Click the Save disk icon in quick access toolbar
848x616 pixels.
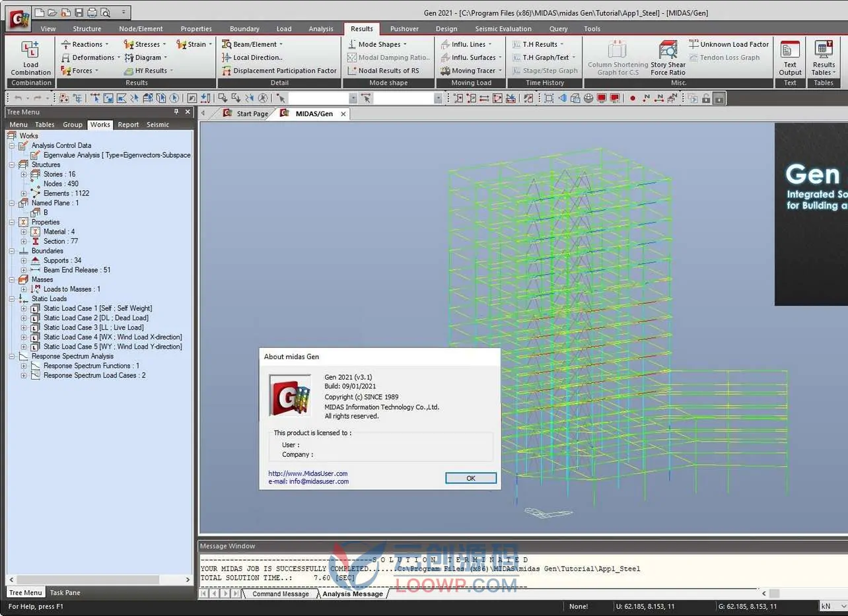79,13
